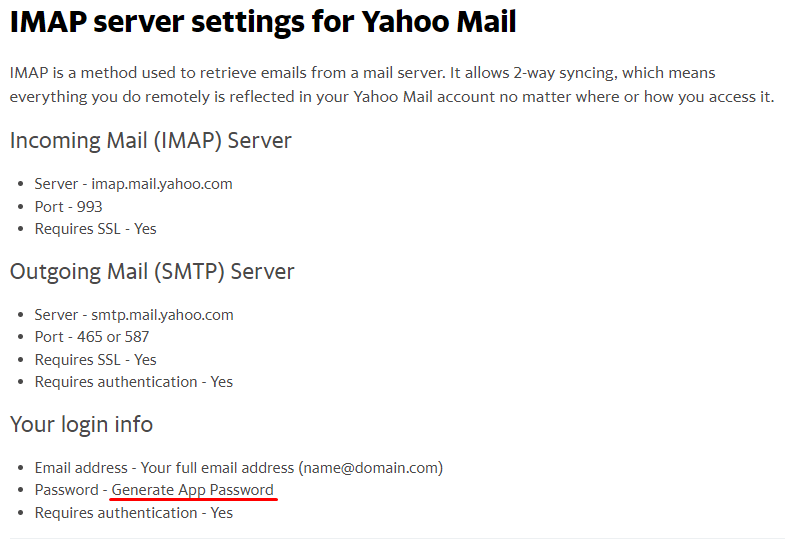Click the Outgoing Mail (SMTP) Server heading
The image size is (798, 543).
tap(152, 271)
